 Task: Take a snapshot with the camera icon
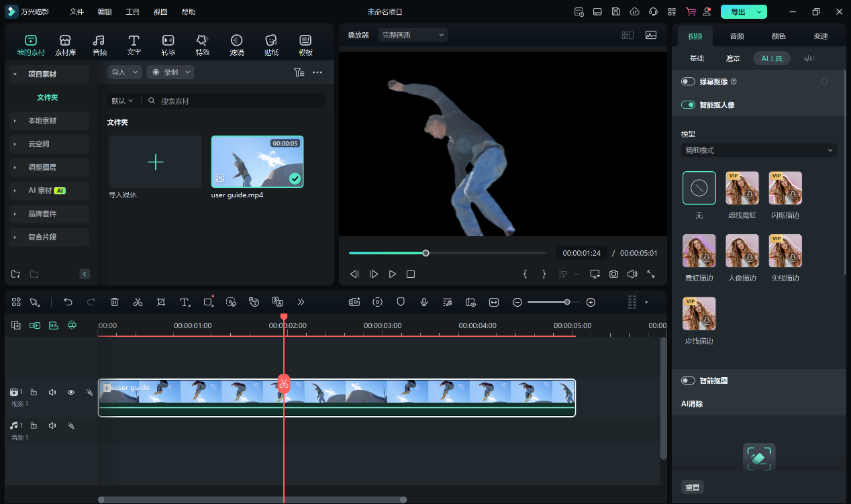tap(613, 274)
